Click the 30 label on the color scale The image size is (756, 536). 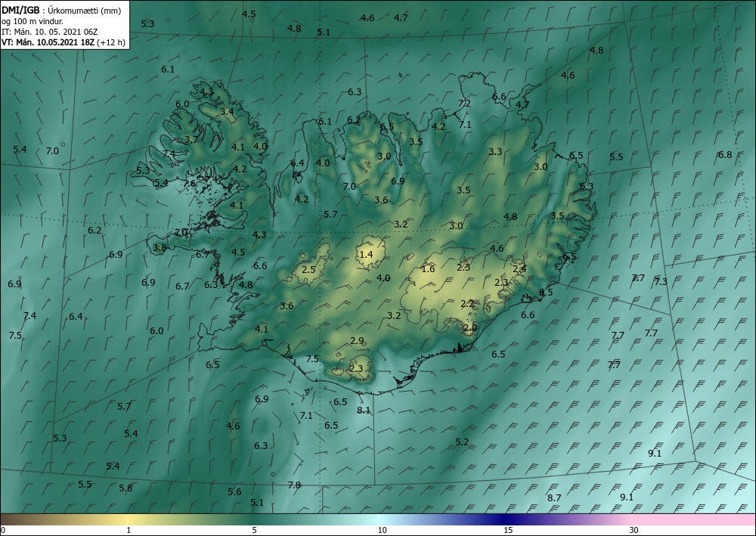[634, 531]
